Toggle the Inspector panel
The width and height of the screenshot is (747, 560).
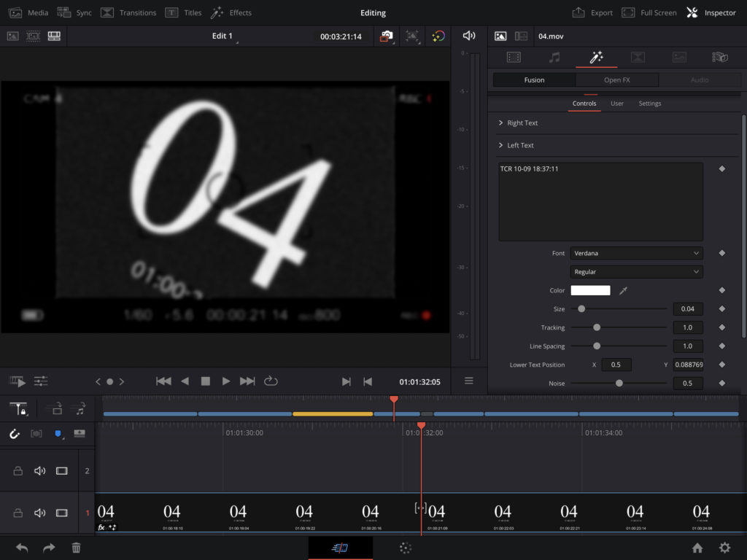tap(711, 13)
